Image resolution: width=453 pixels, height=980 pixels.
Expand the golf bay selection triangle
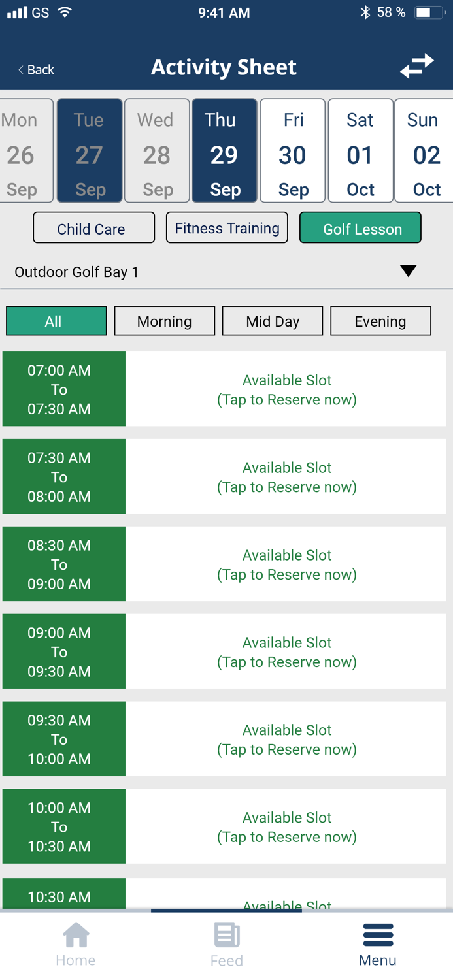tap(408, 270)
